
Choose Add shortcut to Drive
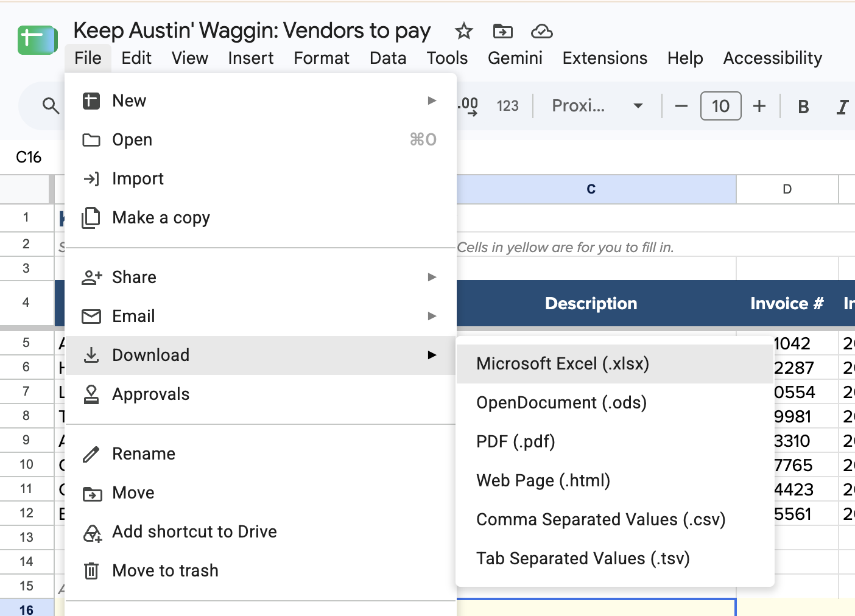point(261,532)
